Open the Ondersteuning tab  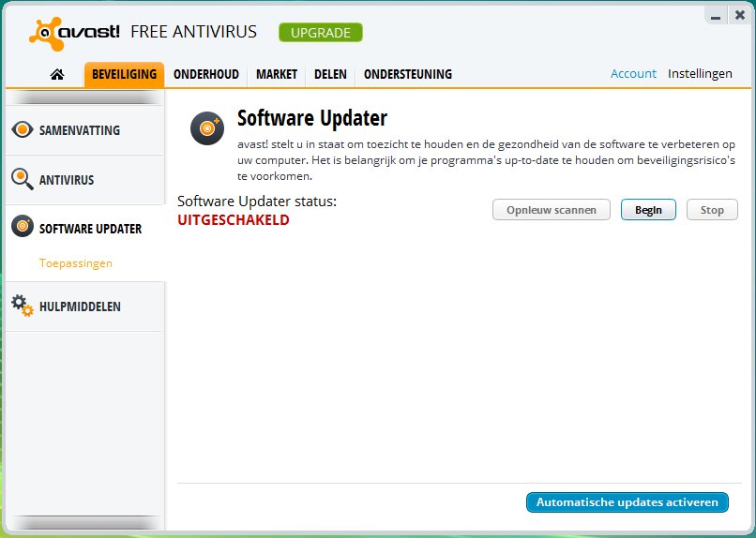coord(407,74)
